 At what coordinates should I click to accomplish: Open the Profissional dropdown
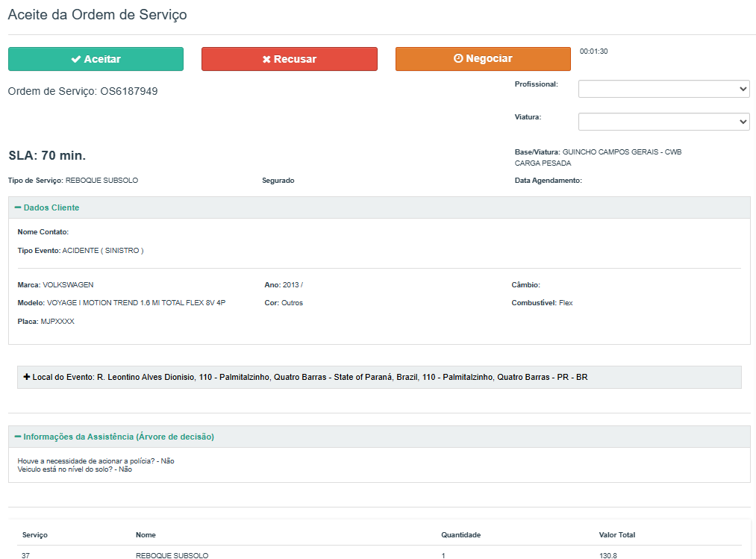tap(663, 89)
